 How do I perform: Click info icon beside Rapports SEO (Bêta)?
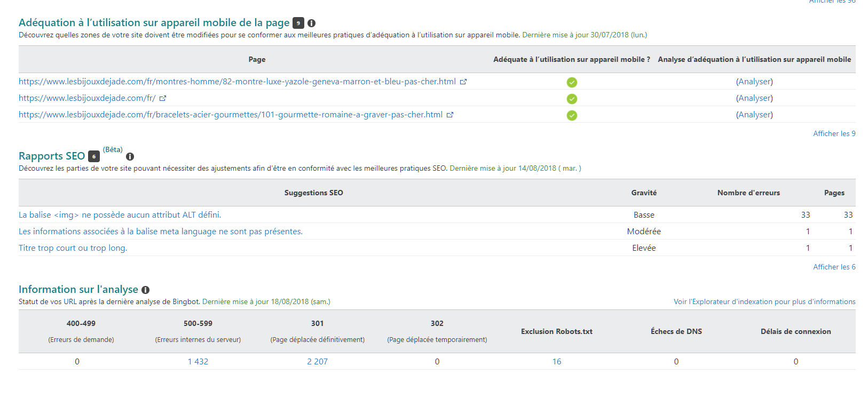pyautogui.click(x=130, y=156)
